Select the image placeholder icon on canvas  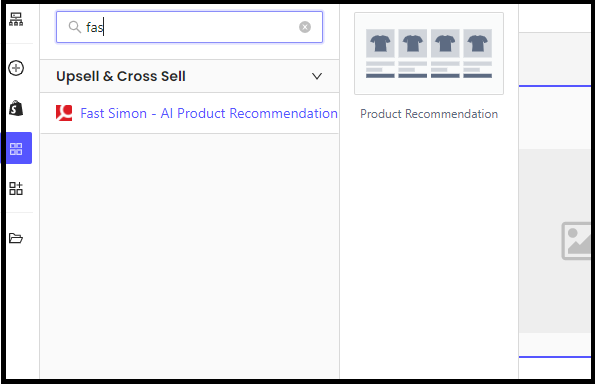(x=576, y=241)
